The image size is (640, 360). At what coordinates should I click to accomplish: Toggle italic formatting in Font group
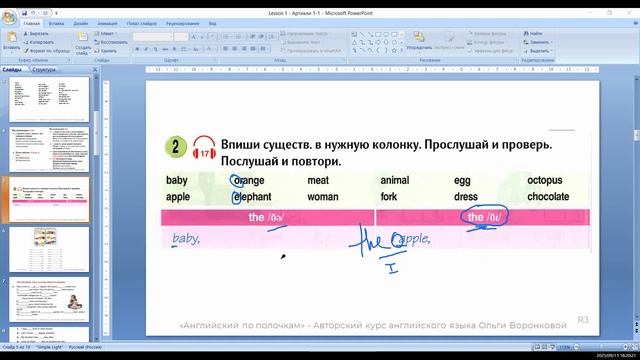point(146,49)
